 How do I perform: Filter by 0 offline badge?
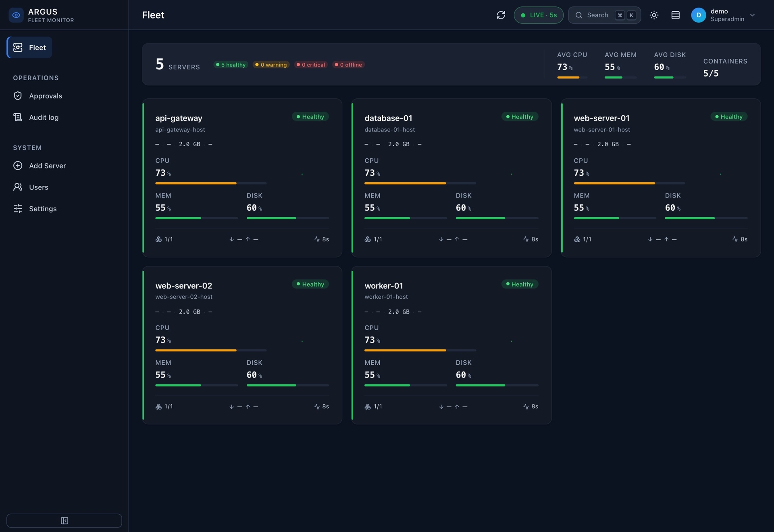(348, 64)
